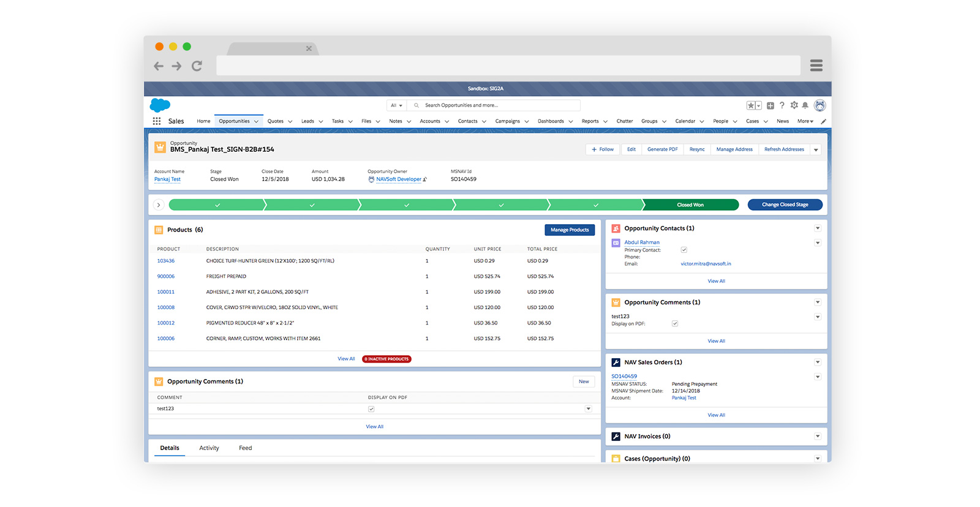Click the Manage Products button
The width and height of the screenshot is (980, 507).
570,230
